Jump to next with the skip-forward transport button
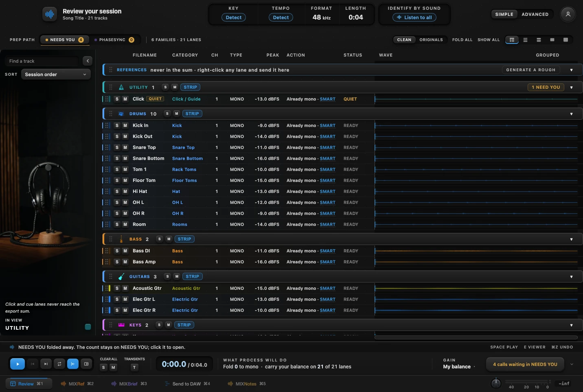 point(46,364)
